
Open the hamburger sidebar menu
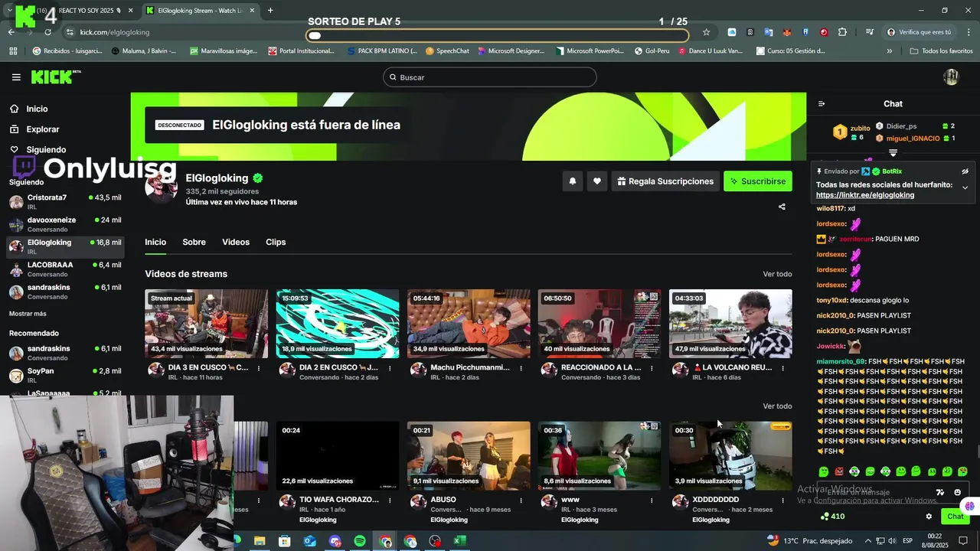(16, 77)
